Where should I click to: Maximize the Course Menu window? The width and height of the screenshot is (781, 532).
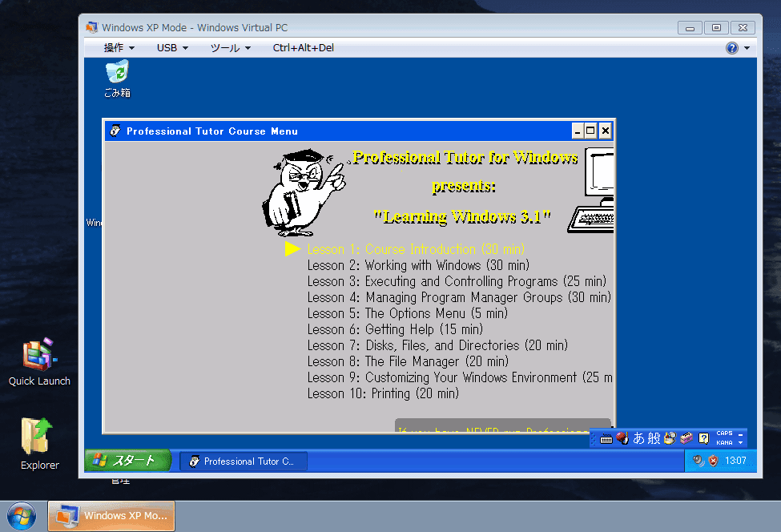[590, 131]
